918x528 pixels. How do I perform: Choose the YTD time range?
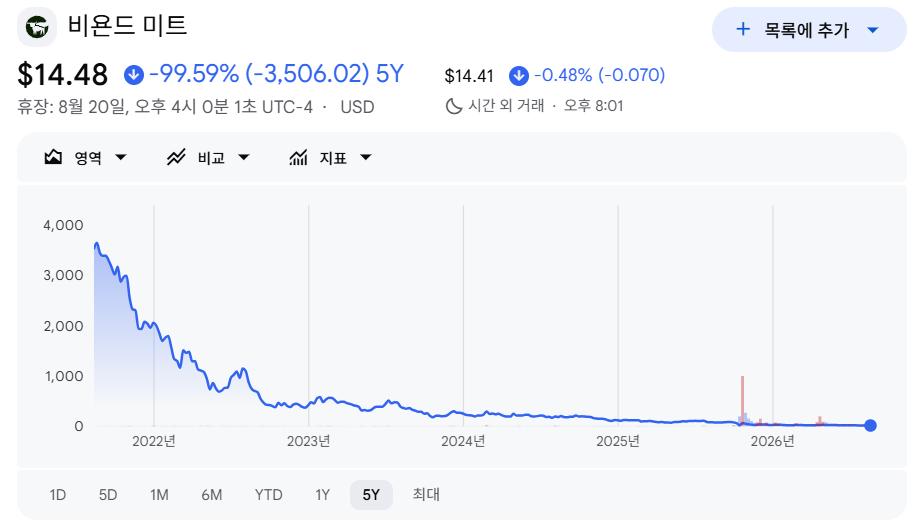click(x=269, y=495)
